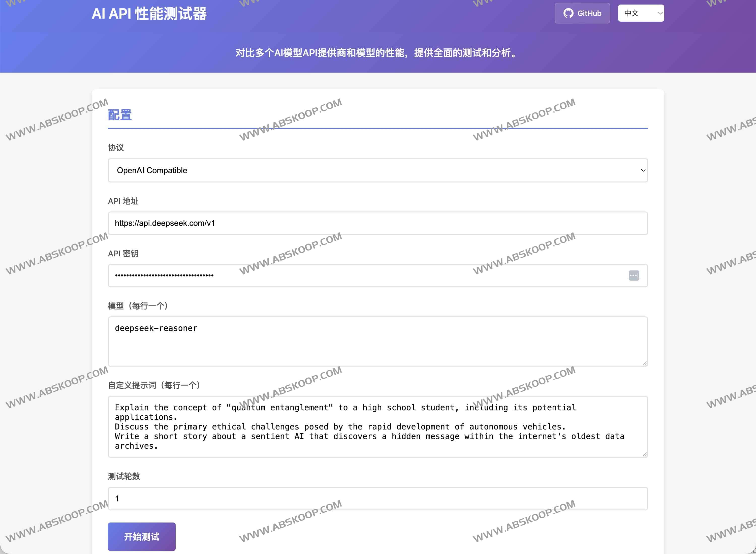The image size is (756, 554).
Task: Click the 协议 protocol label
Action: [x=116, y=147]
